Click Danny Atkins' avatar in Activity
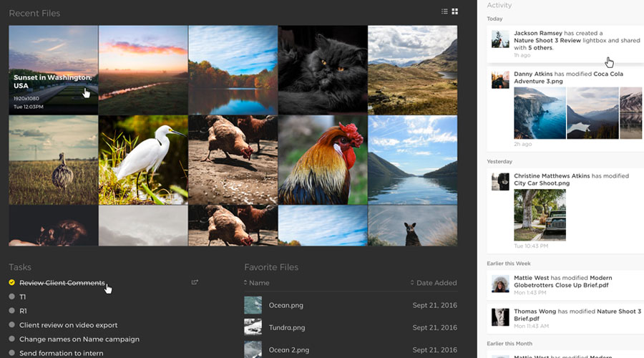The width and height of the screenshot is (644, 358). click(500, 79)
